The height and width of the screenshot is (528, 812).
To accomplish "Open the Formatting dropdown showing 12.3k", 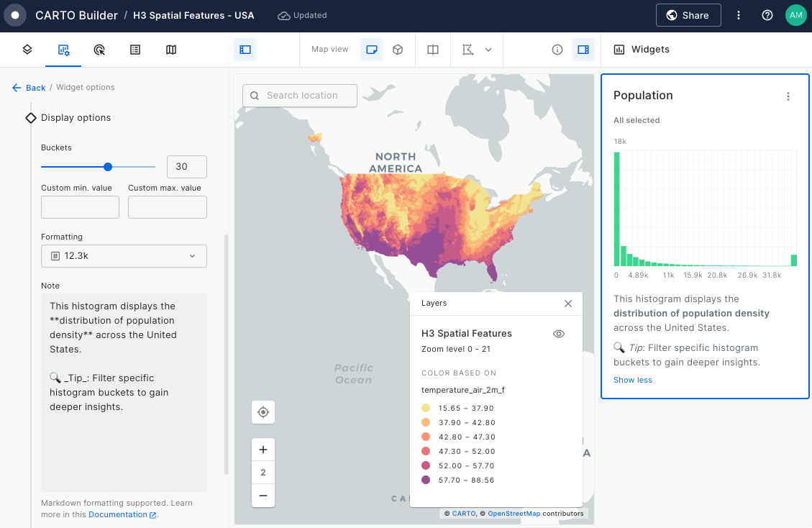I will point(124,256).
